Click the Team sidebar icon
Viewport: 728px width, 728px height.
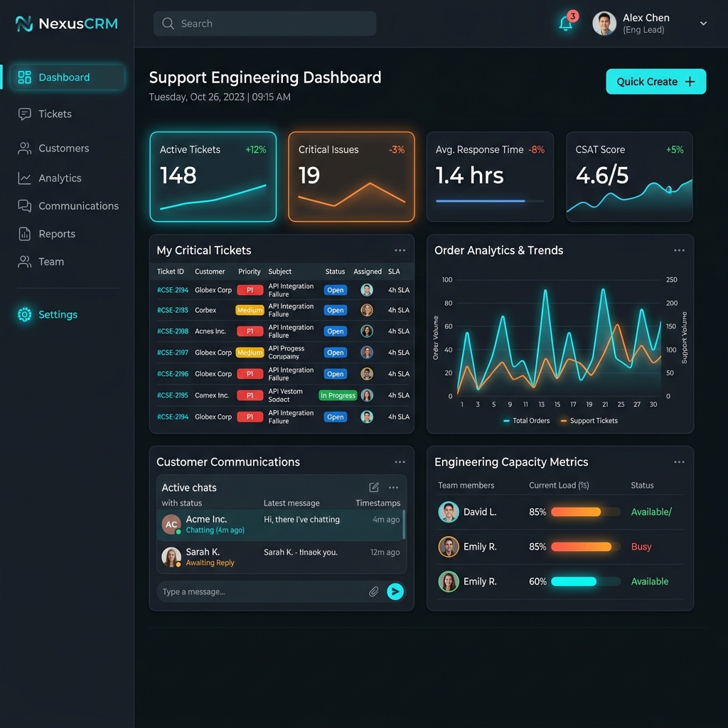(x=25, y=262)
